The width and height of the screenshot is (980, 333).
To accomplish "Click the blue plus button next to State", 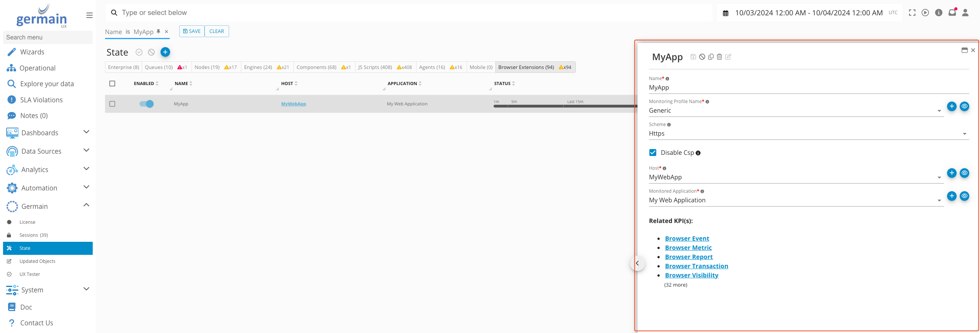I will pyautogui.click(x=165, y=52).
